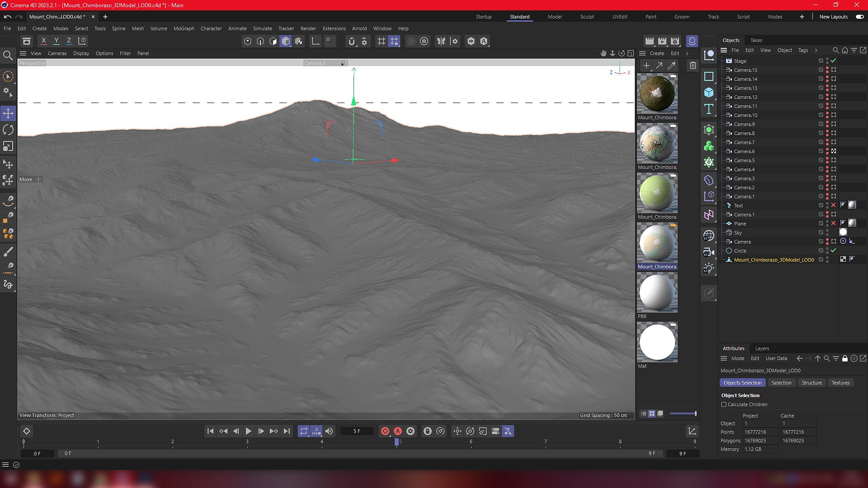Open the Simulate menu

263,28
